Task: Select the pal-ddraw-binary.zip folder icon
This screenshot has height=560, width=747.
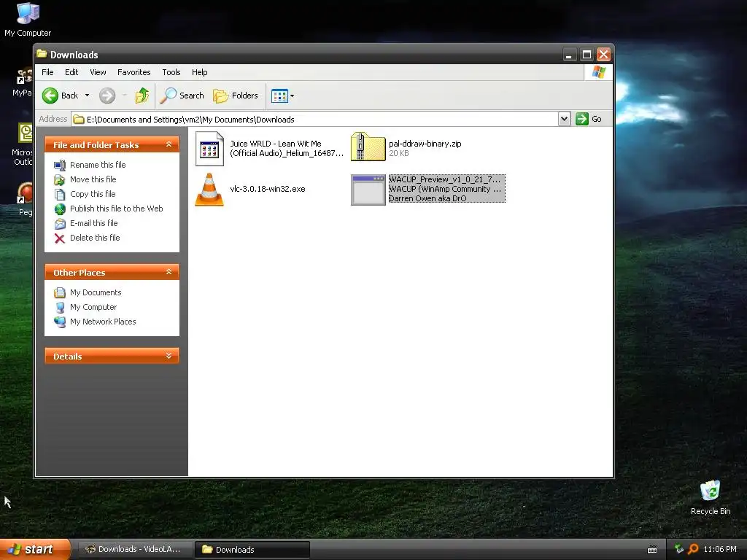Action: (368, 147)
